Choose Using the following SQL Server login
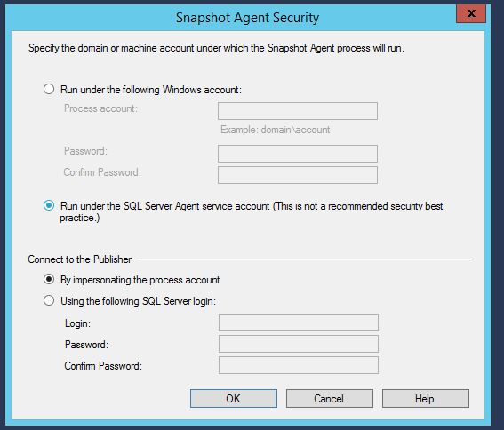The image size is (504, 430). coord(49,300)
